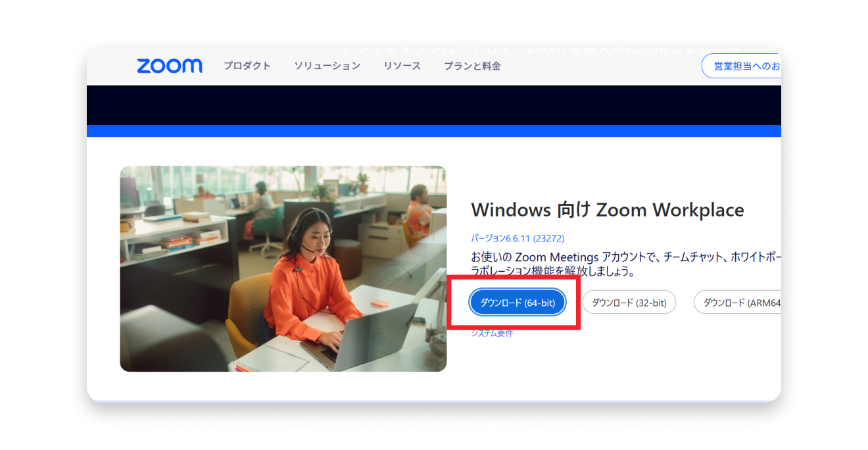Expand the リソース navigation menu
Viewport: 868px width, 450px height.
(x=402, y=66)
